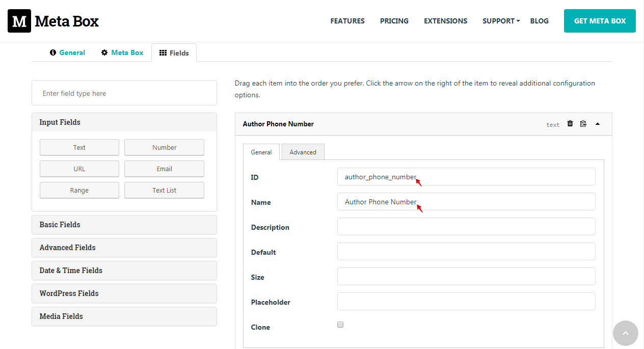This screenshot has height=349, width=644.
Task: Open the SUPPORT dropdown menu
Action: [x=500, y=21]
